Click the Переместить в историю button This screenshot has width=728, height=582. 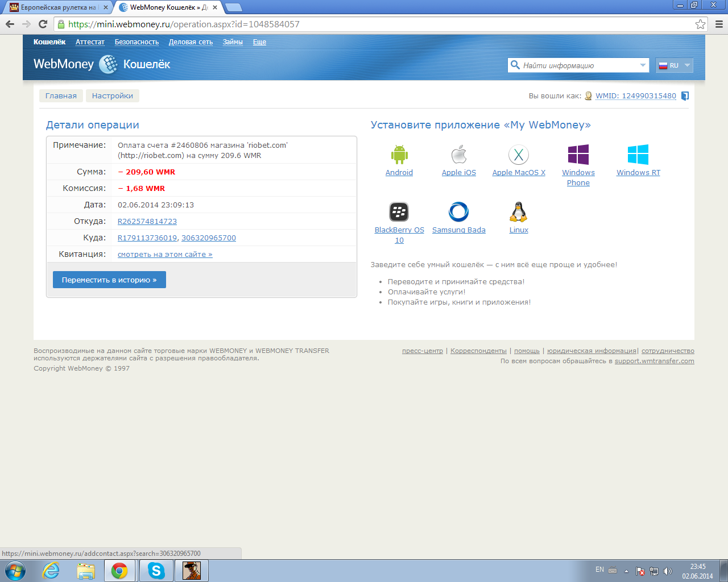[x=109, y=280]
